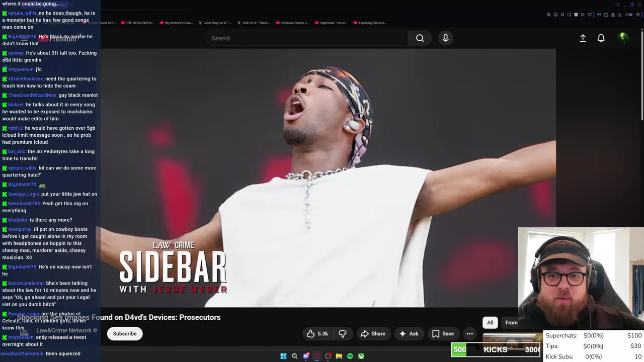Click the browser zoom magnifier icon
This screenshot has height=362, width=644.
pyautogui.click(x=549, y=15)
